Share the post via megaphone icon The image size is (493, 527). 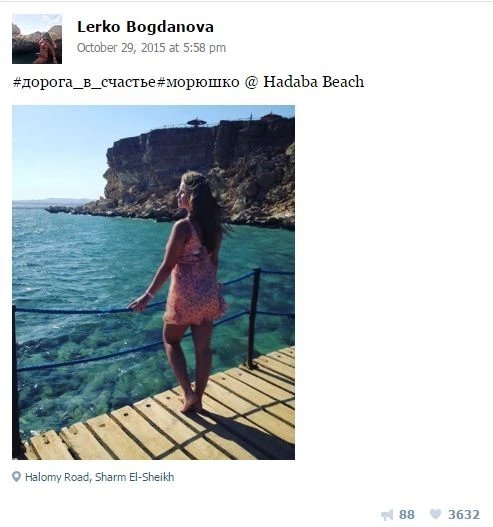(387, 515)
